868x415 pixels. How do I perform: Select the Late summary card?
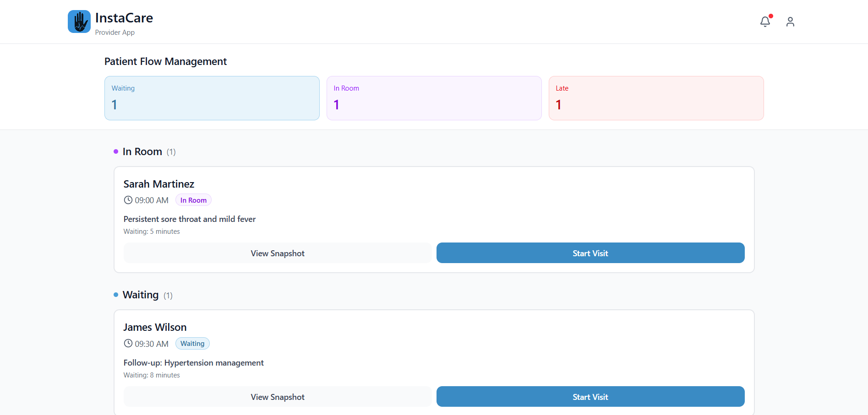coord(656,98)
